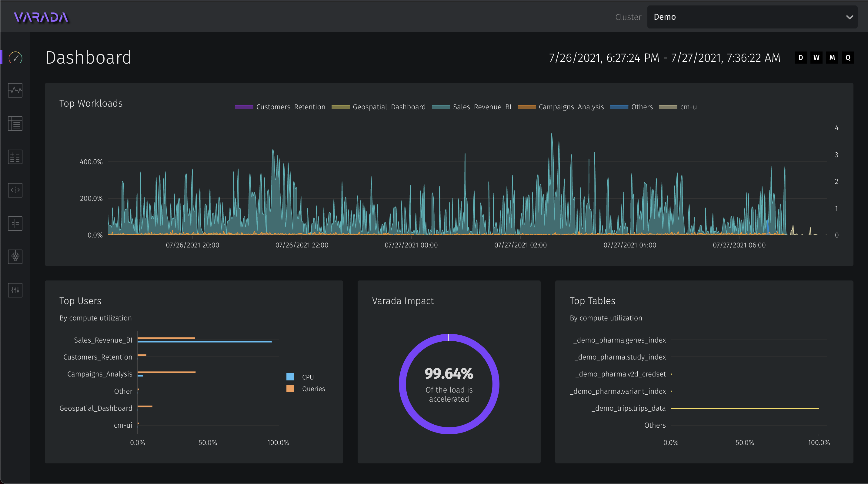Toggle Geospatial_Dashboard series in workloads legend
The height and width of the screenshot is (484, 868).
coord(379,107)
